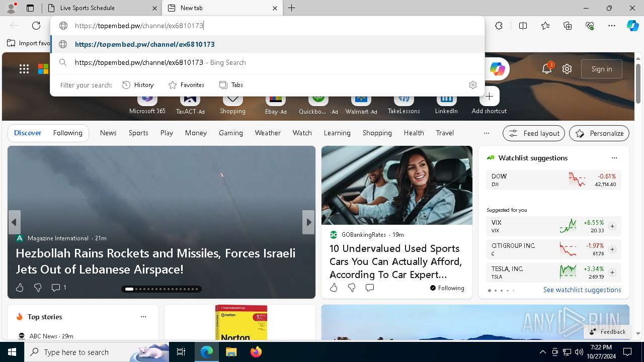Open the notifications bell icon
This screenshot has height=362, width=644.
[547, 69]
